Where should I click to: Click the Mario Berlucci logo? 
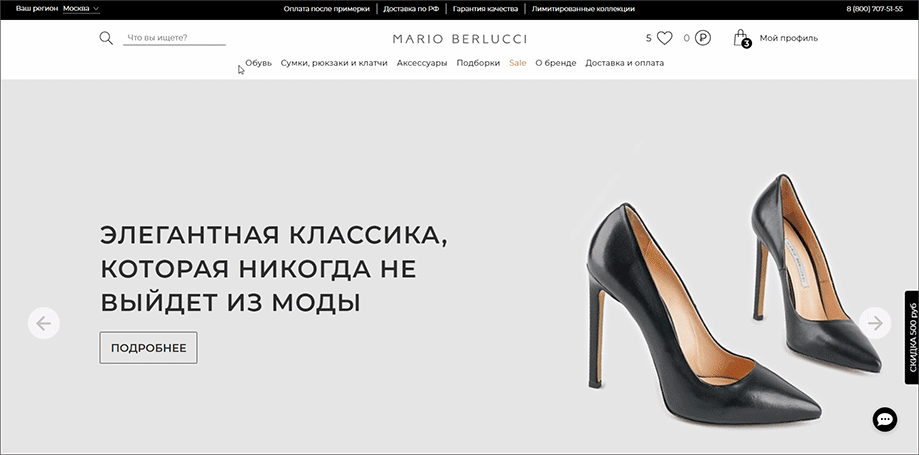tap(459, 39)
